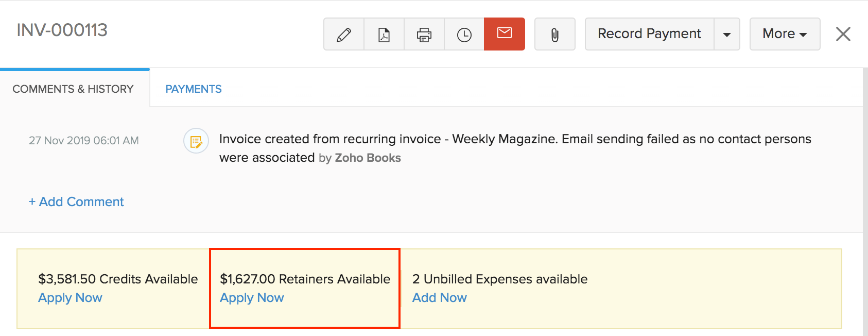The width and height of the screenshot is (868, 336).
Task: Close the INV-000113 invoice panel
Action: pyautogui.click(x=843, y=34)
